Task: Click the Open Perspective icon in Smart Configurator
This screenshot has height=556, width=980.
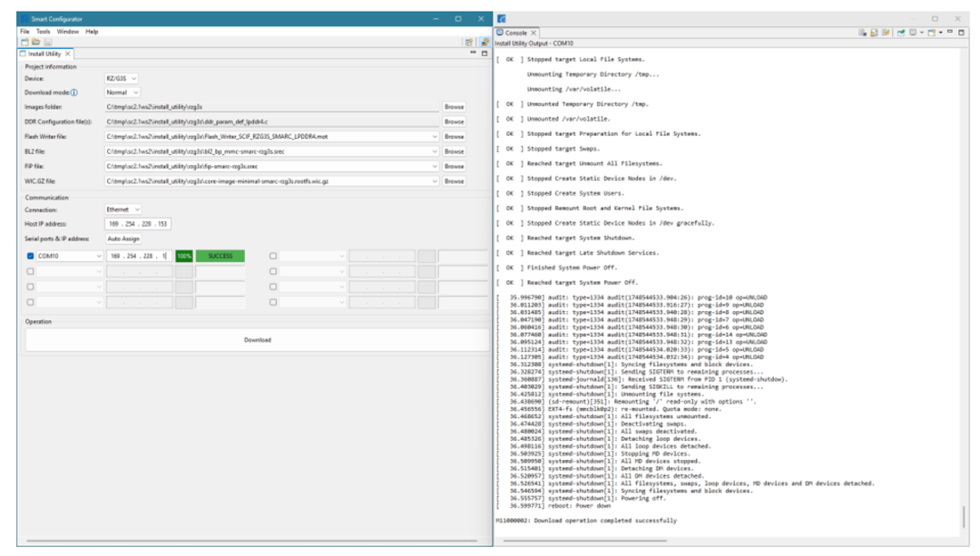Action: pyautogui.click(x=469, y=42)
